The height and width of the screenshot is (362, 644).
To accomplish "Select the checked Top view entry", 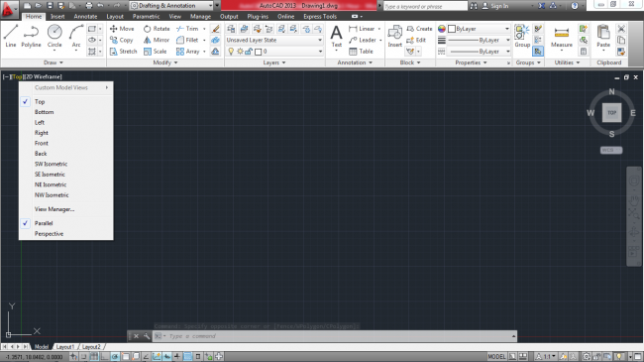I will (66, 101).
